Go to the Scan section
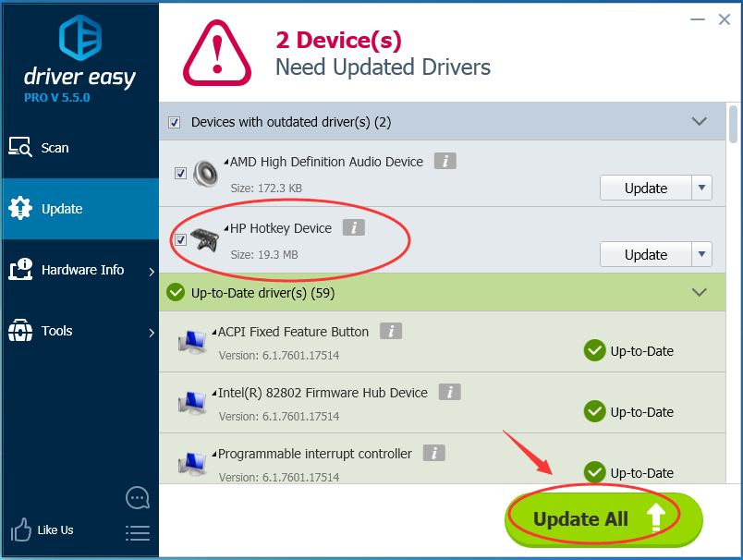 click(55, 148)
